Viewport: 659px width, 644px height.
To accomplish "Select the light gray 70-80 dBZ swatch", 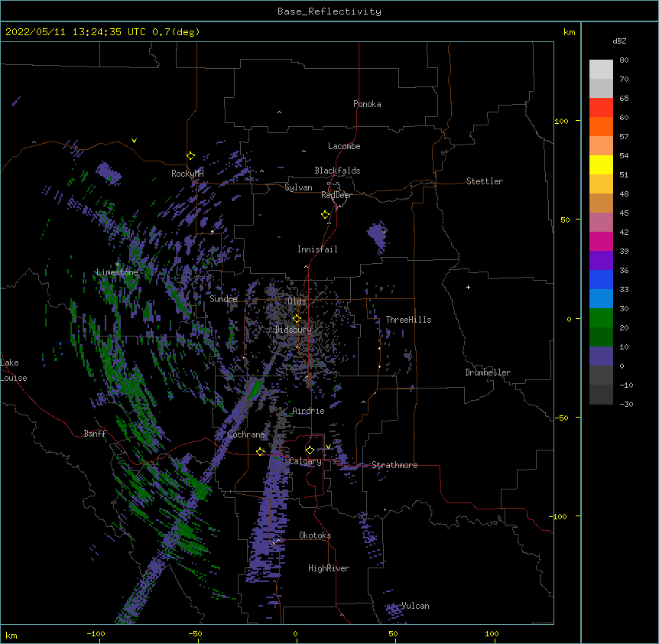I will point(601,69).
